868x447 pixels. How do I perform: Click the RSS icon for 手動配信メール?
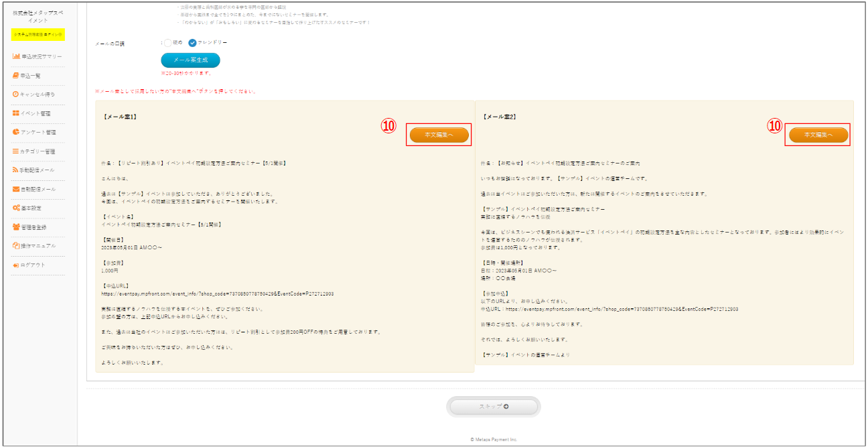(x=16, y=170)
